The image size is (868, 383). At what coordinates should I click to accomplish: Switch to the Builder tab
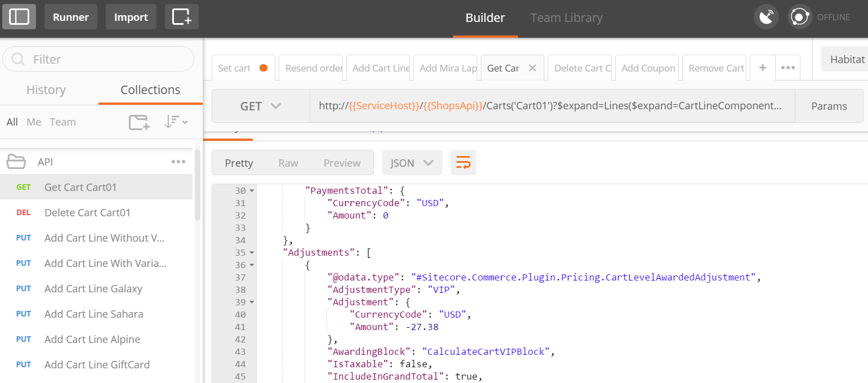pos(485,18)
